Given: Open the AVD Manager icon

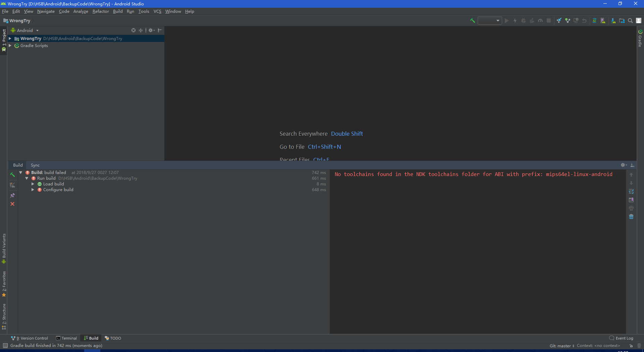Looking at the screenshot, I should point(603,20).
